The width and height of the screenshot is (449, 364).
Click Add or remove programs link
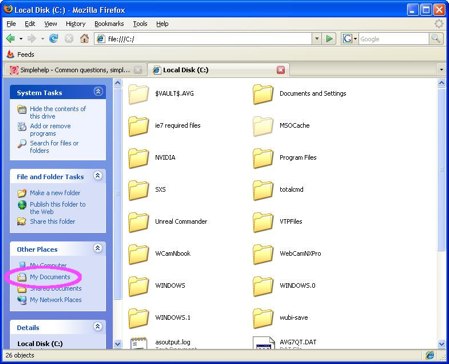50,130
